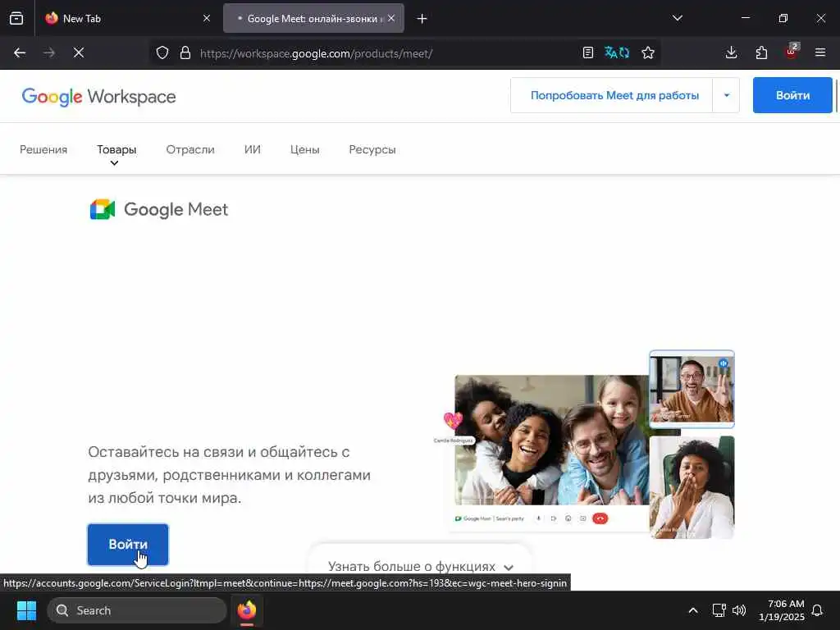
Task: Open the Отрасли menu
Action: coord(190,149)
